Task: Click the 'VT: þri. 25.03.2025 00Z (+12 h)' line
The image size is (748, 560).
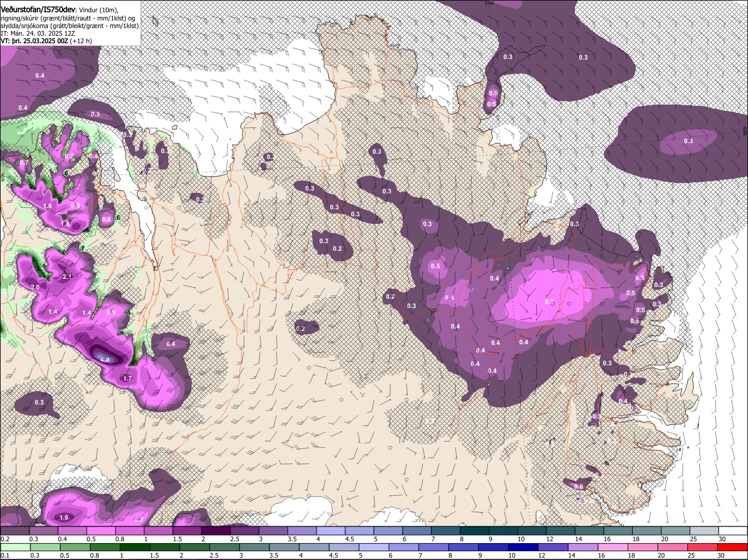Action: (46, 41)
